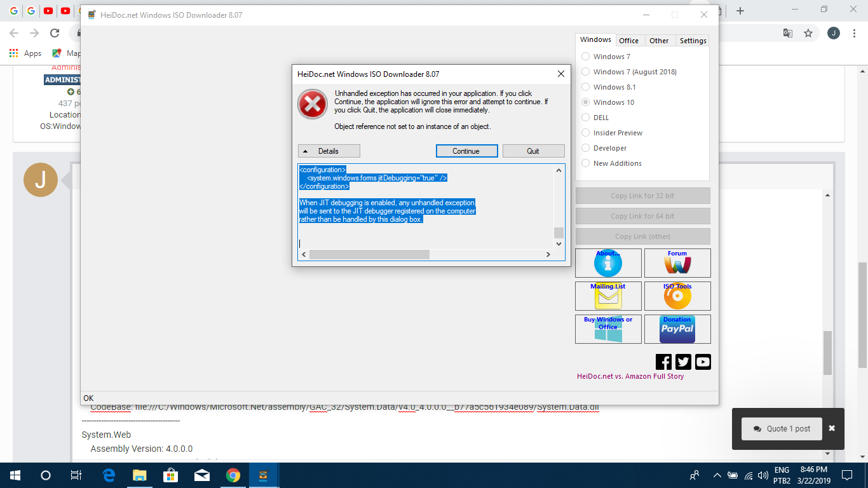Screen dimensions: 868x488
Task: Open the Windows Start menu
Action: [x=15, y=475]
